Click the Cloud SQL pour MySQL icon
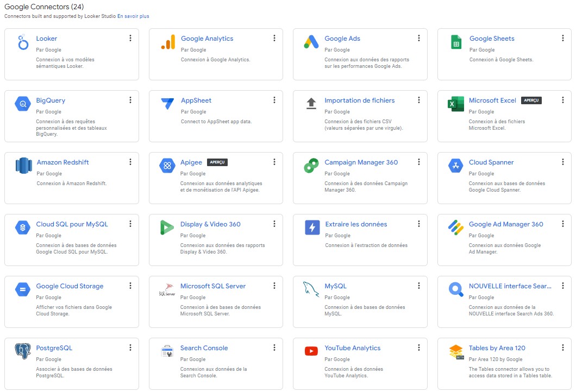 23,227
